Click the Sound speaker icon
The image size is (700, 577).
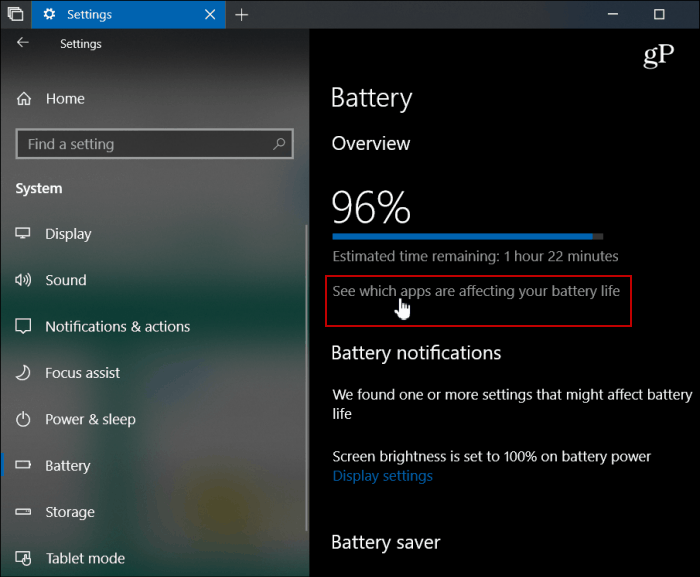[23, 280]
